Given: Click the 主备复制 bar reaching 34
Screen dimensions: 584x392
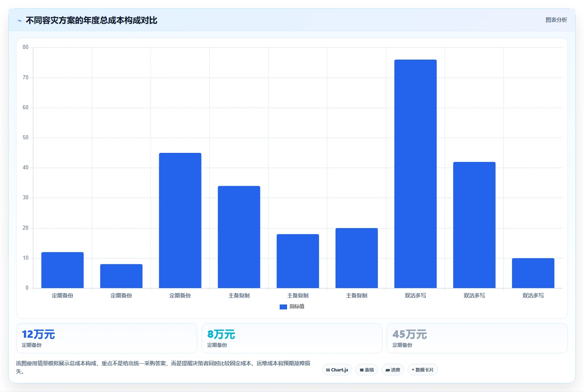Looking at the screenshot, I should 239,237.
